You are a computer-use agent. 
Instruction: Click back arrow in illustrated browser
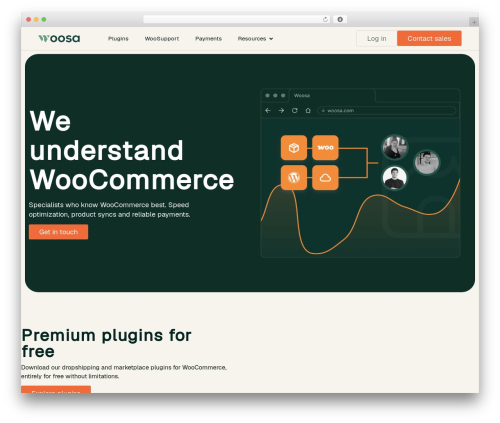(x=268, y=110)
